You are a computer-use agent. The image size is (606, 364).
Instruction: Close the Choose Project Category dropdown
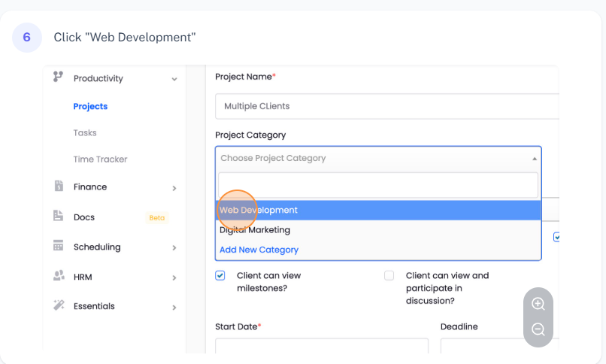535,159
